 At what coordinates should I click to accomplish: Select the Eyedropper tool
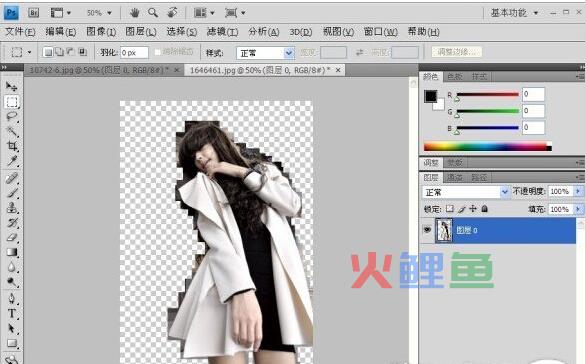click(12, 161)
